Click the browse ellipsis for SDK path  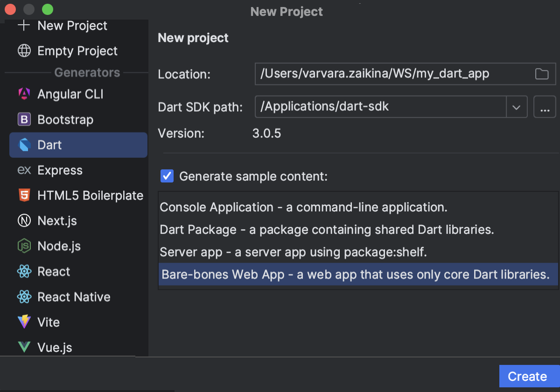545,107
